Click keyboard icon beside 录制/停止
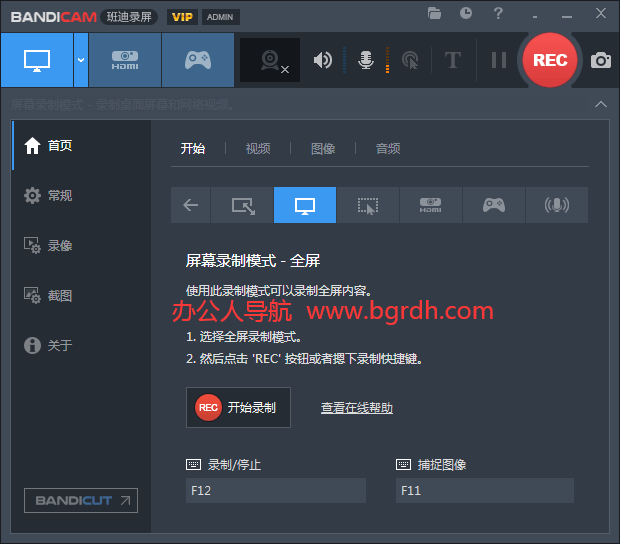620x544 pixels. [x=193, y=465]
